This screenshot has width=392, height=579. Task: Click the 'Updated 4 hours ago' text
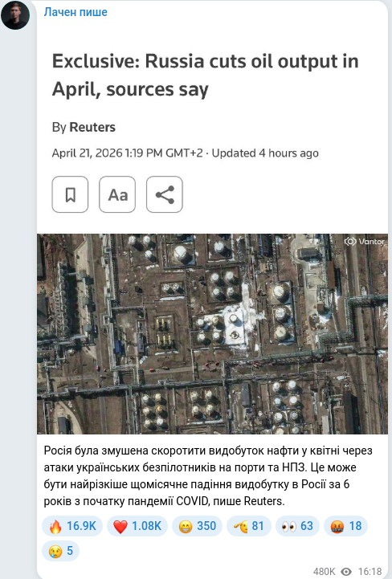click(x=265, y=153)
